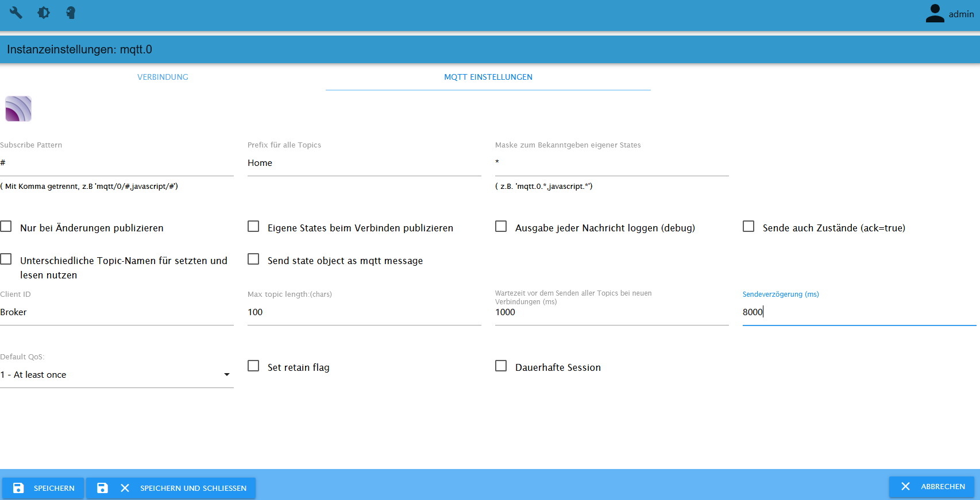Click the expert mode head icon
The width and height of the screenshot is (980, 500).
[71, 13]
